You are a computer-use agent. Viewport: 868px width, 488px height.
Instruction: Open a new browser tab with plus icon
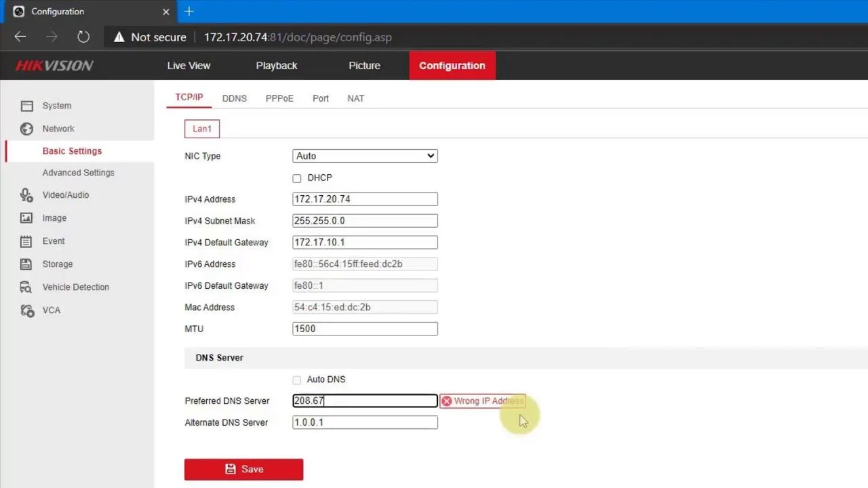pyautogui.click(x=189, y=12)
